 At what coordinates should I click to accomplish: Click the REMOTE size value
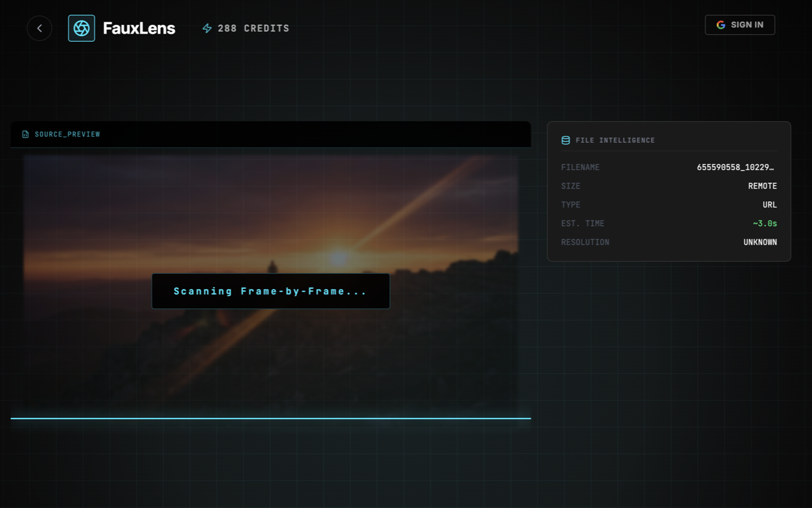(763, 186)
